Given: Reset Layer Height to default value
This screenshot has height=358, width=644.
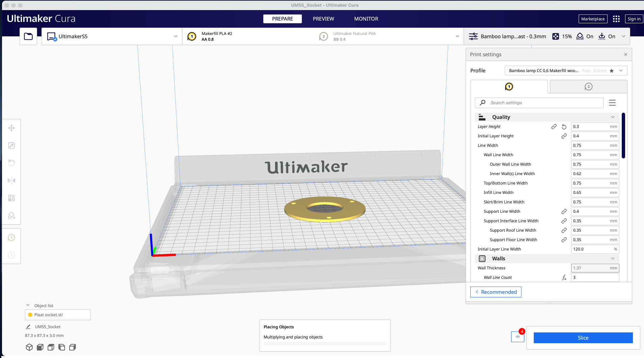Looking at the screenshot, I should [564, 127].
